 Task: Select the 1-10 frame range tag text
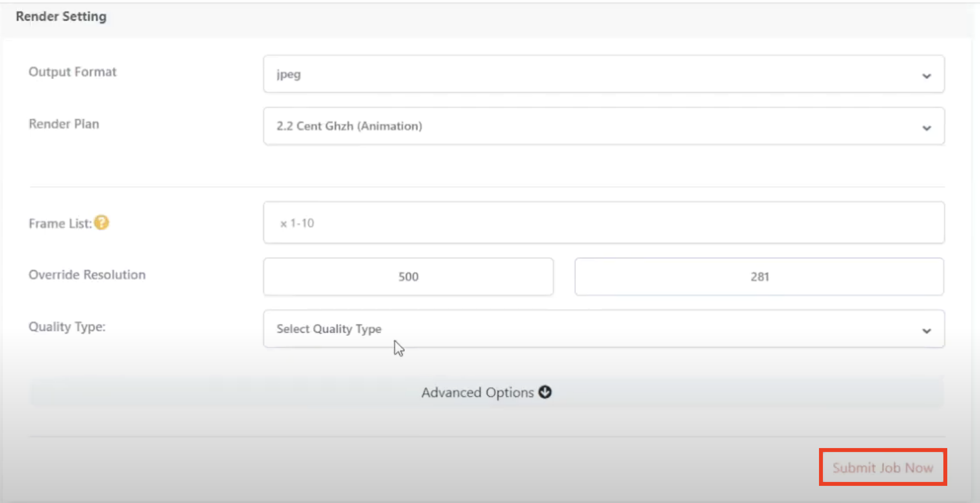coord(302,223)
